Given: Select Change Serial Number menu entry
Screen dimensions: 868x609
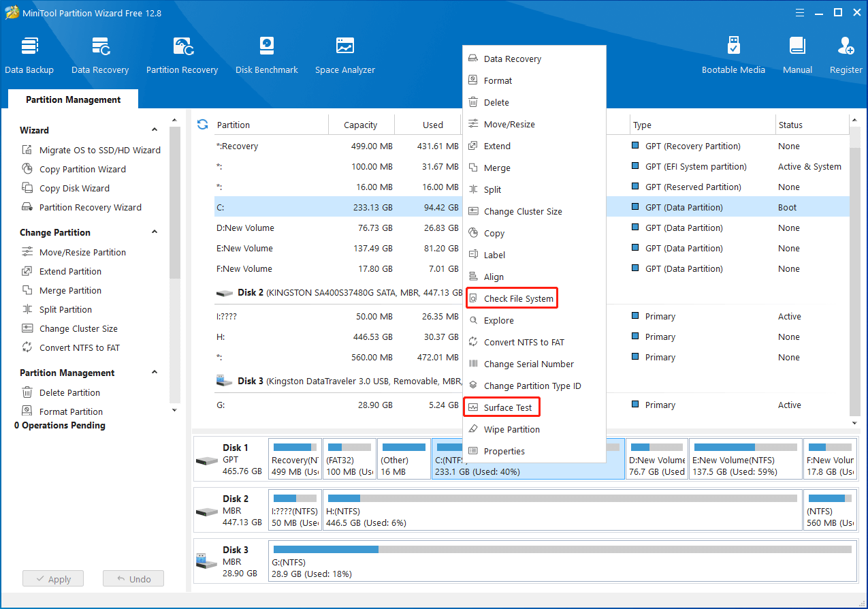Looking at the screenshot, I should coord(534,364).
